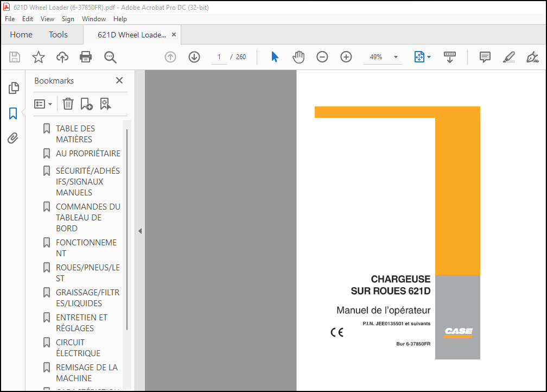Find the current bookmark icon
Viewport: 547px width, 392px height.
click(x=105, y=104)
